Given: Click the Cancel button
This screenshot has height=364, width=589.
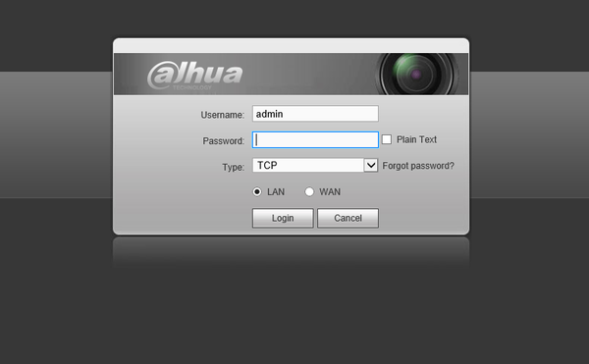Looking at the screenshot, I should (348, 218).
